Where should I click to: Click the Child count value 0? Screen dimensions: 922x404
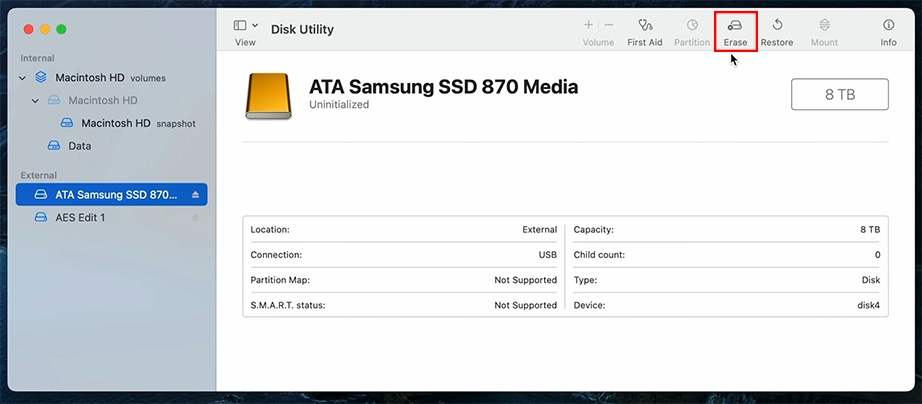coord(877,255)
